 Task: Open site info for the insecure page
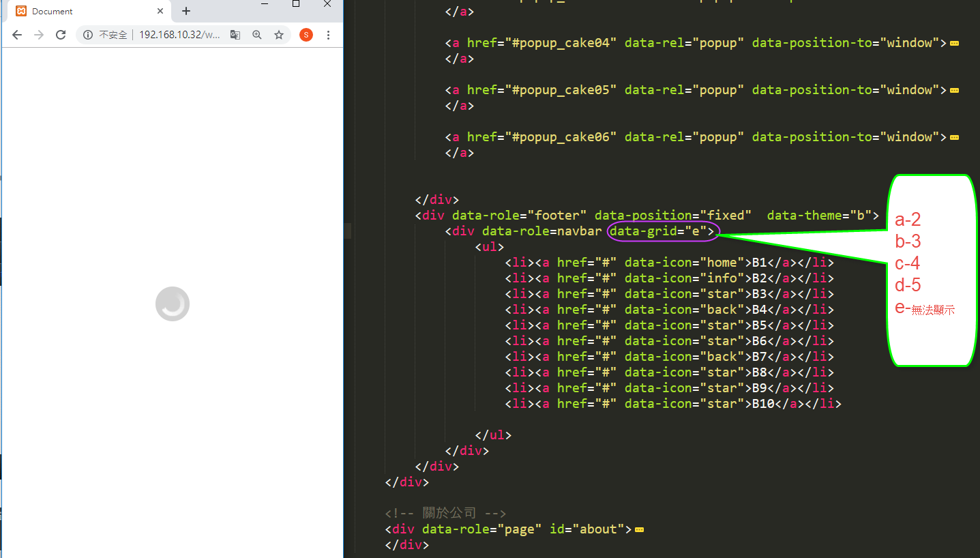pos(88,35)
